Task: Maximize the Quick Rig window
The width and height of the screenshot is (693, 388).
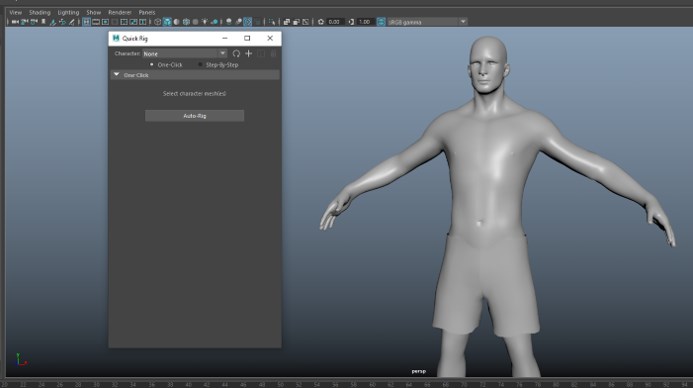Action: click(247, 38)
